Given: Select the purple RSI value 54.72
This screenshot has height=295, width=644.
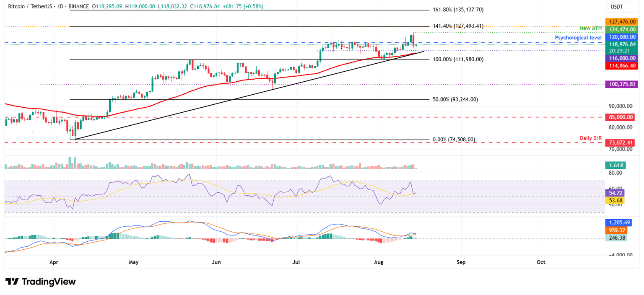Looking at the screenshot, I should 614,193.
